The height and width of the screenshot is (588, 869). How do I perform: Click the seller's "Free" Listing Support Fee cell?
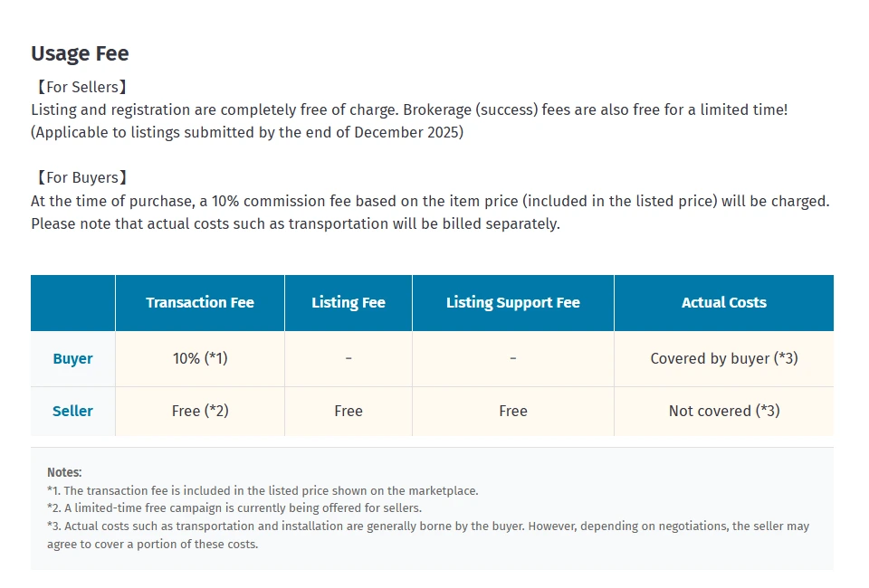tap(512, 412)
